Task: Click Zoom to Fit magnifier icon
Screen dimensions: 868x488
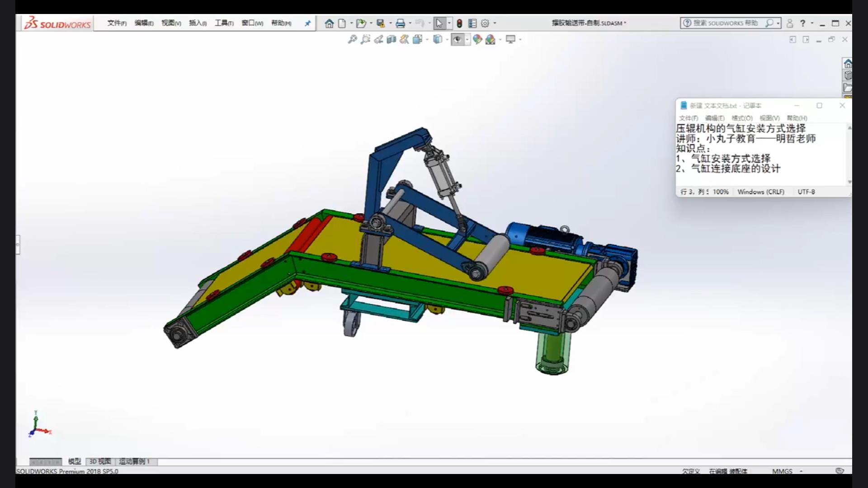Action: pyautogui.click(x=352, y=40)
